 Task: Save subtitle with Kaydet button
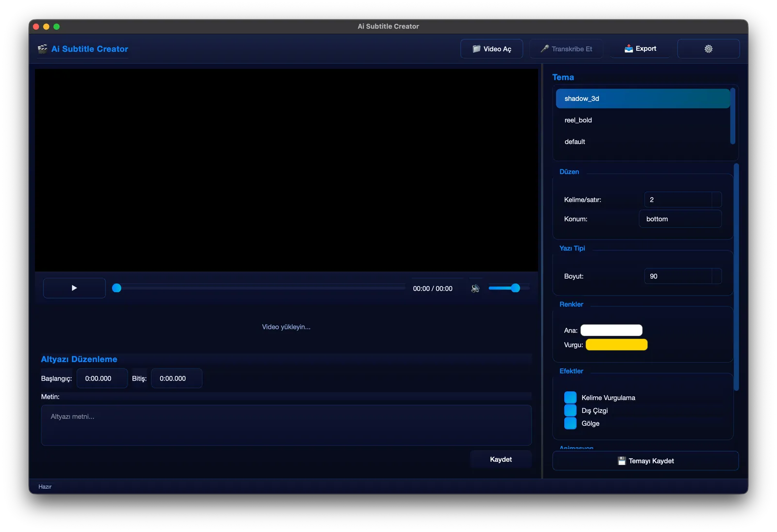point(501,459)
